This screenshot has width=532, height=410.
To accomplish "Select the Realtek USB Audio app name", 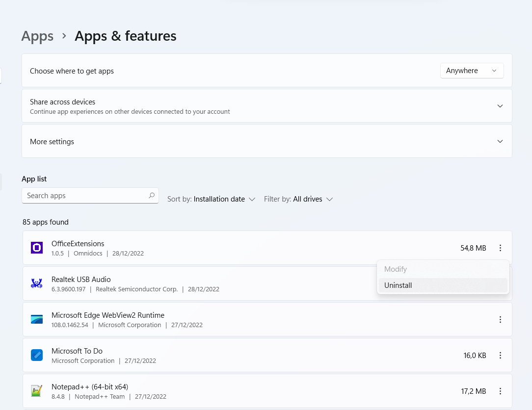I will pyautogui.click(x=81, y=280).
